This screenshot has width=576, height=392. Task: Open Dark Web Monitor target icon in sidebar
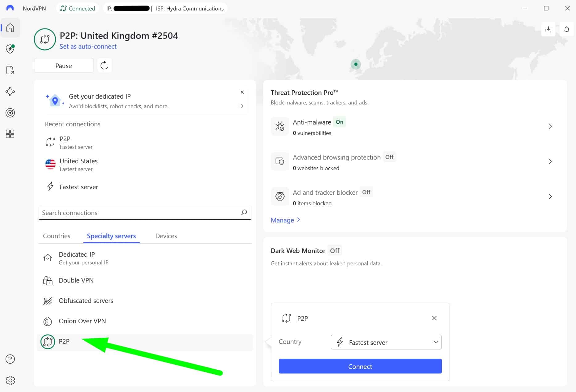(x=10, y=113)
